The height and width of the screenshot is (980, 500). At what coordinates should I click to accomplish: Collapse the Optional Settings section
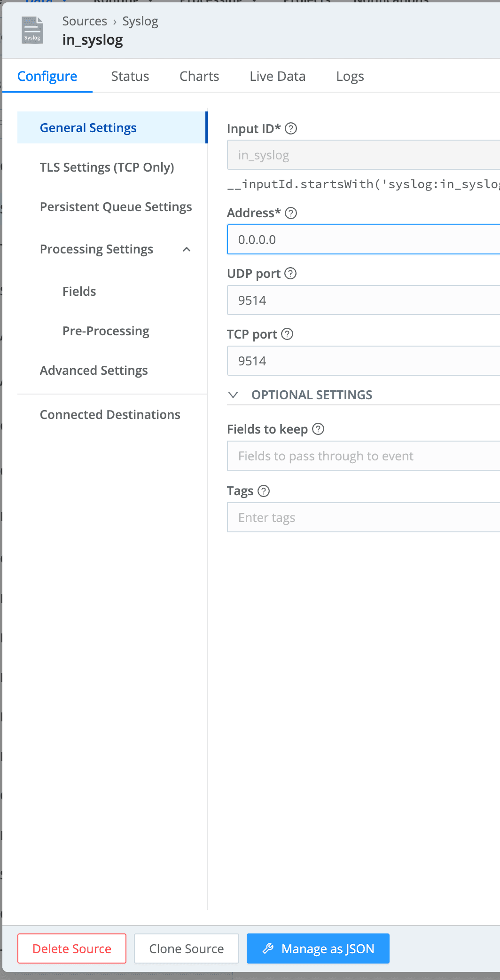[x=233, y=395]
